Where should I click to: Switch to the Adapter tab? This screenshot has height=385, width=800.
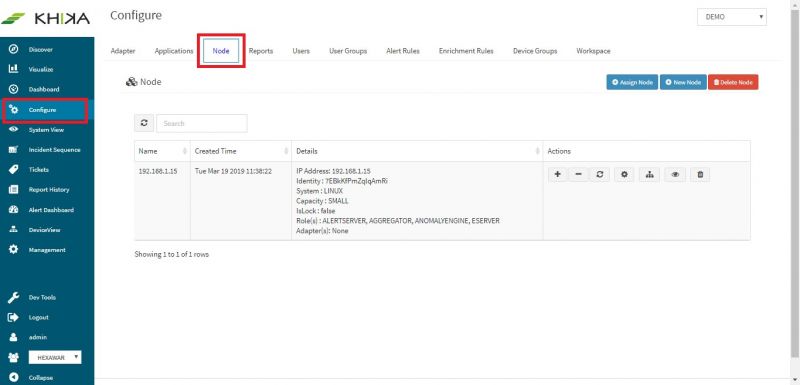pos(123,51)
